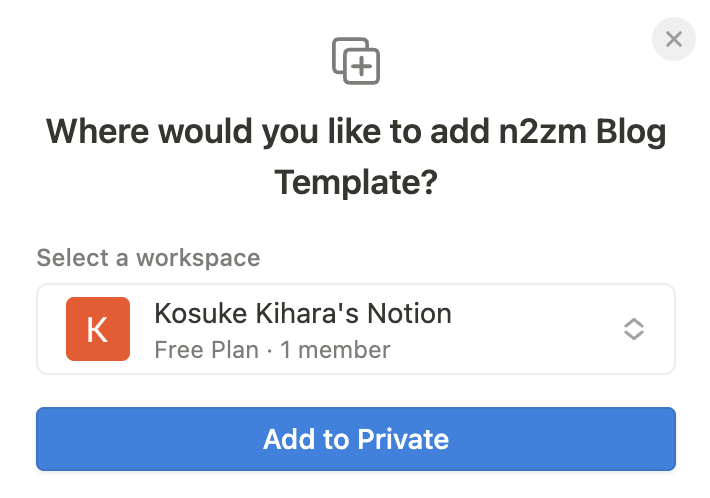Click the plus symbol in duplicate icon
This screenshot has width=710, height=498.
[361, 67]
